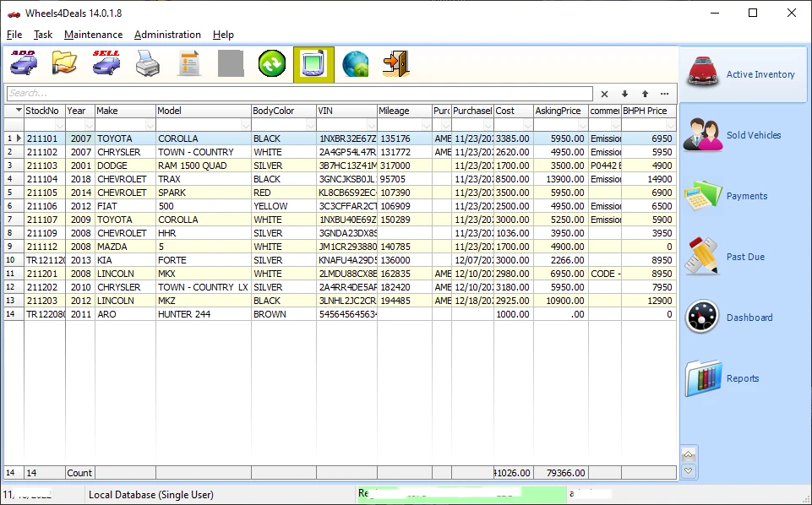This screenshot has width=812, height=505.
Task: Open the File menu
Action: 14,35
